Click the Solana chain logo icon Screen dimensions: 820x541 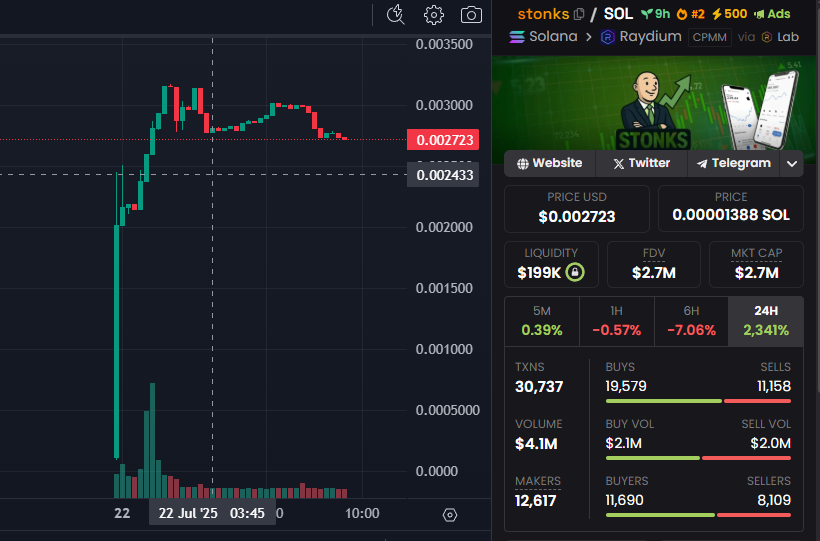click(x=517, y=37)
